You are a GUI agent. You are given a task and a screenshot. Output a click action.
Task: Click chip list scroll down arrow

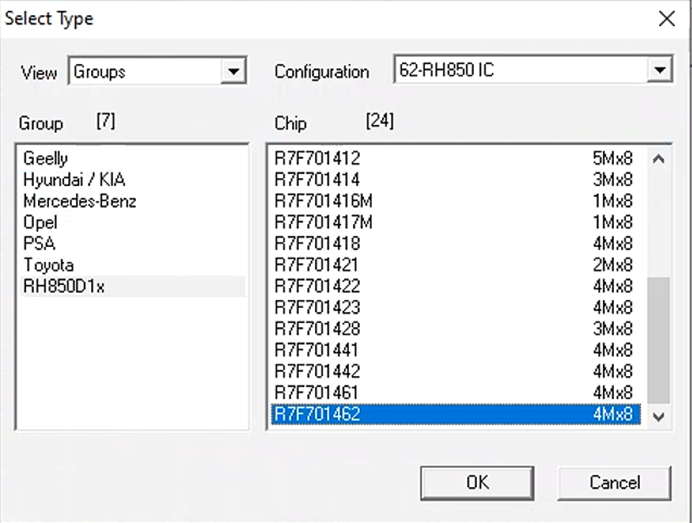tap(658, 415)
